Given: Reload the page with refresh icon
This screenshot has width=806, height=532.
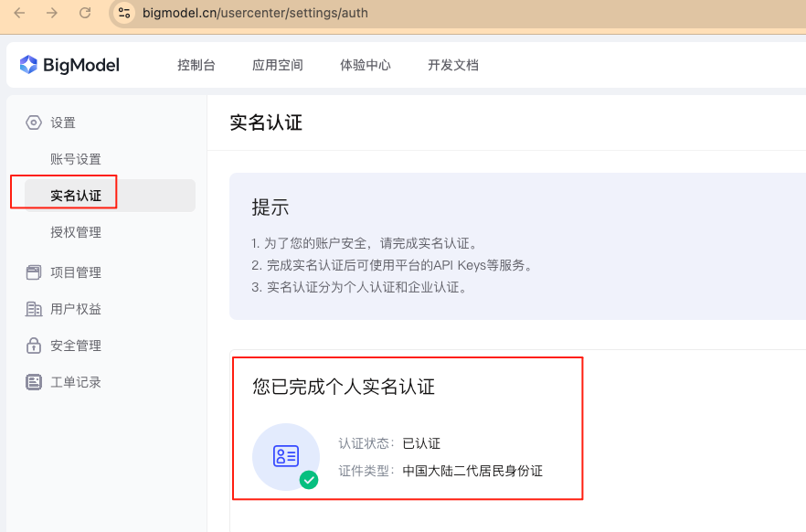Looking at the screenshot, I should (x=85, y=13).
